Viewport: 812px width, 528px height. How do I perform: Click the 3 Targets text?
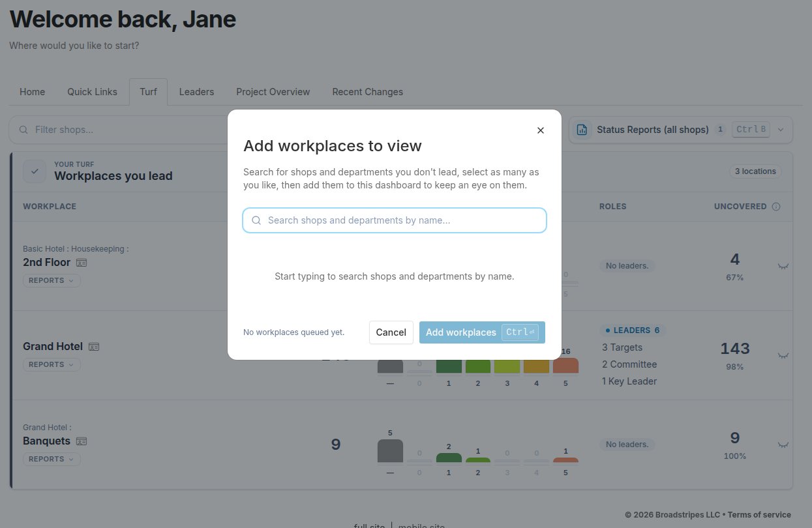(x=622, y=347)
